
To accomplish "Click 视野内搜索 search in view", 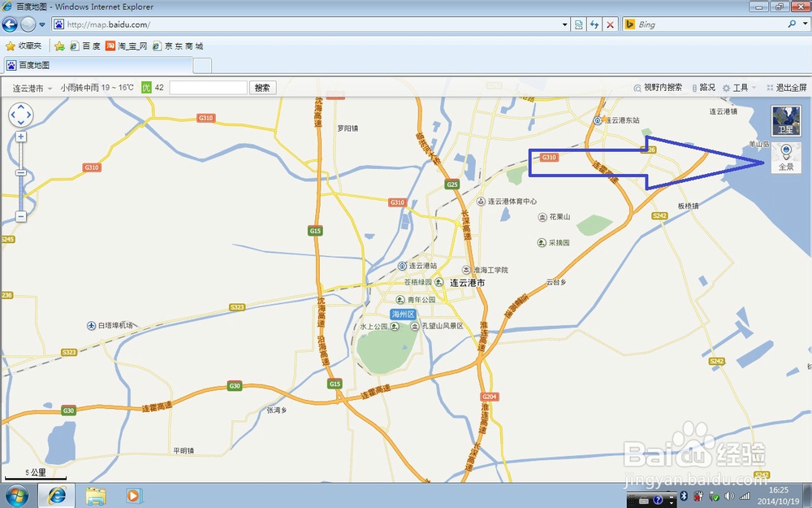I will [659, 88].
